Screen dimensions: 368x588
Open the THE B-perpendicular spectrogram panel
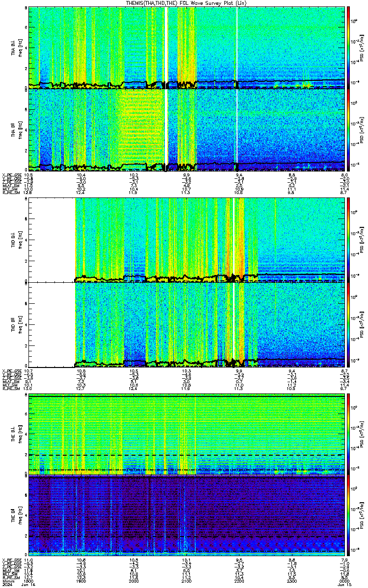[x=186, y=434]
